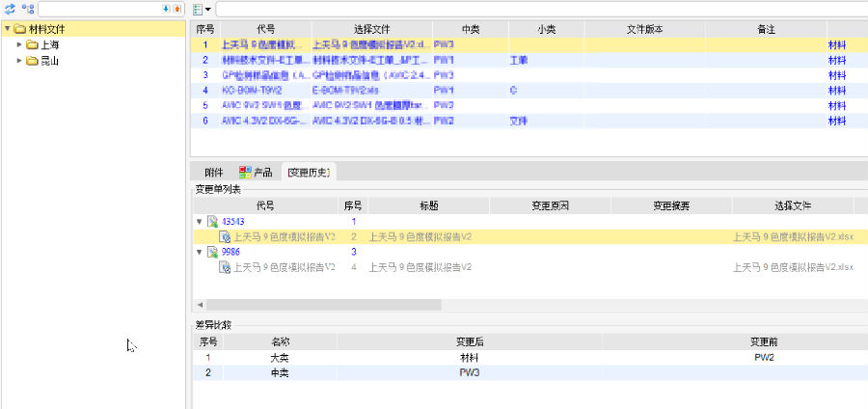Collapse the 43543 change order row

pyautogui.click(x=200, y=222)
